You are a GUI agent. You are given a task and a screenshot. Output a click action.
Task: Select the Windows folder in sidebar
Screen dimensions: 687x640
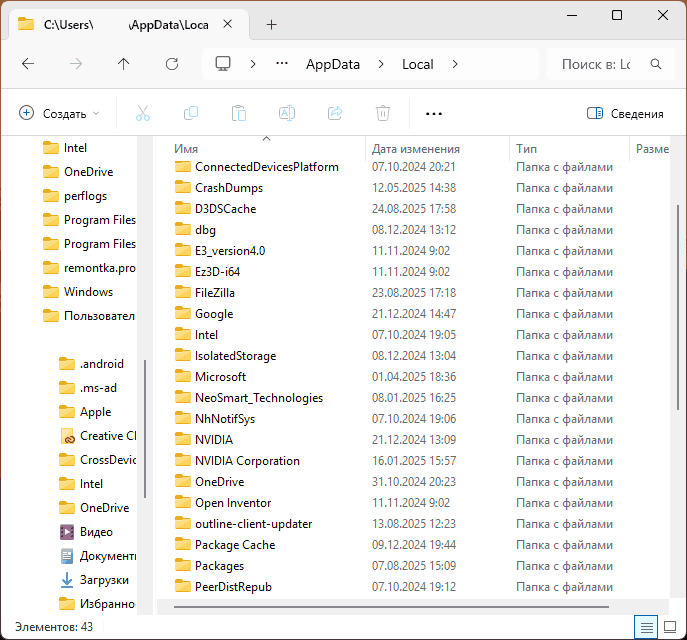point(78,292)
